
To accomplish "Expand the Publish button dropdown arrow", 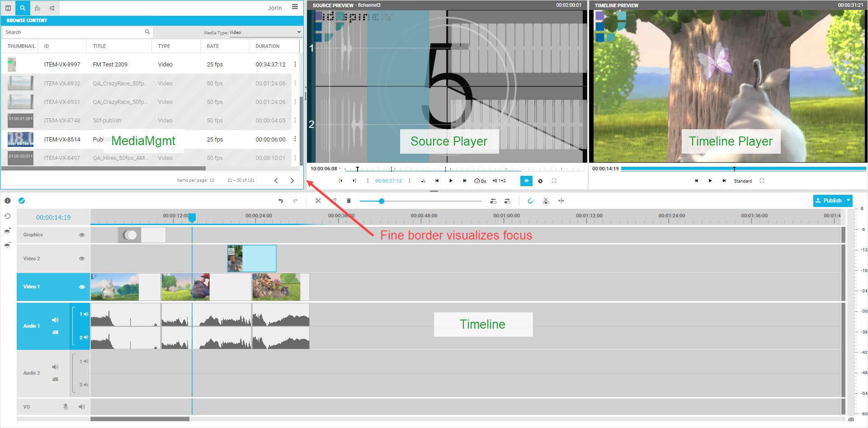I will point(849,200).
